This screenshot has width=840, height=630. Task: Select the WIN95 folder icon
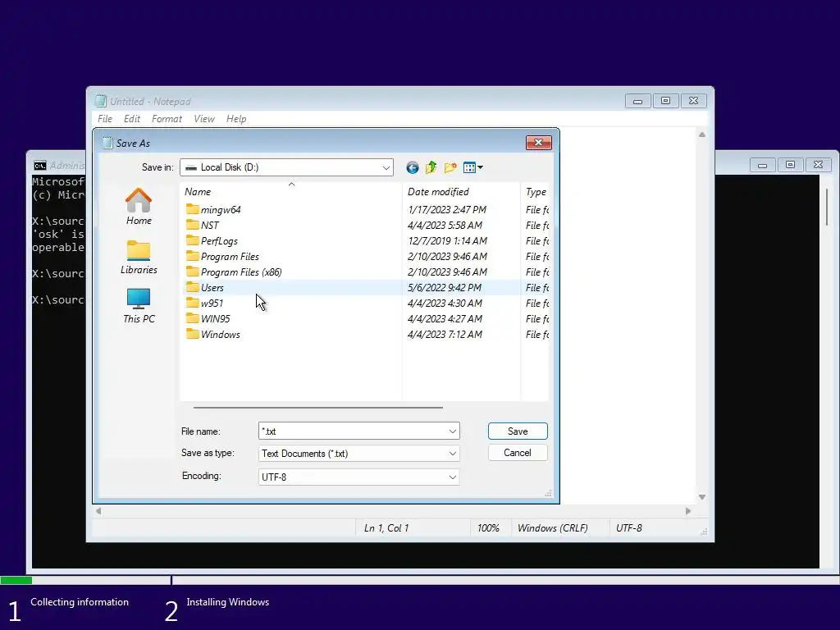(x=192, y=317)
